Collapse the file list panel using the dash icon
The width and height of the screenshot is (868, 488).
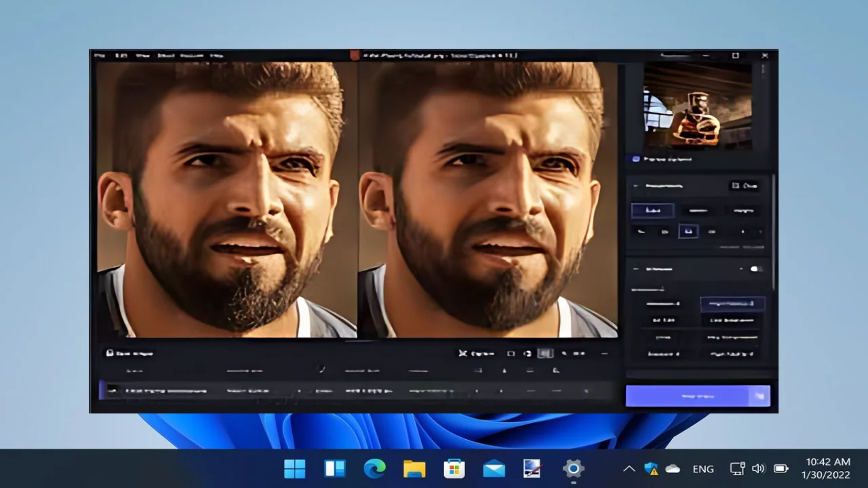click(x=604, y=353)
